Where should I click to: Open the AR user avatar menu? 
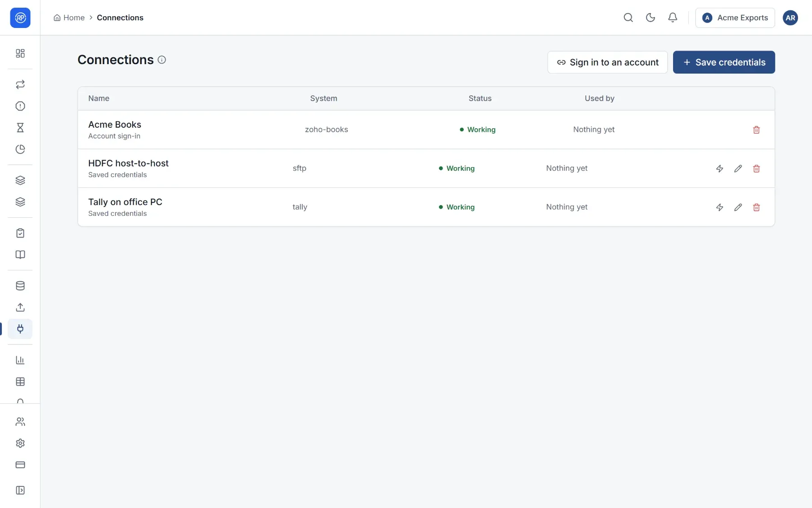point(790,18)
